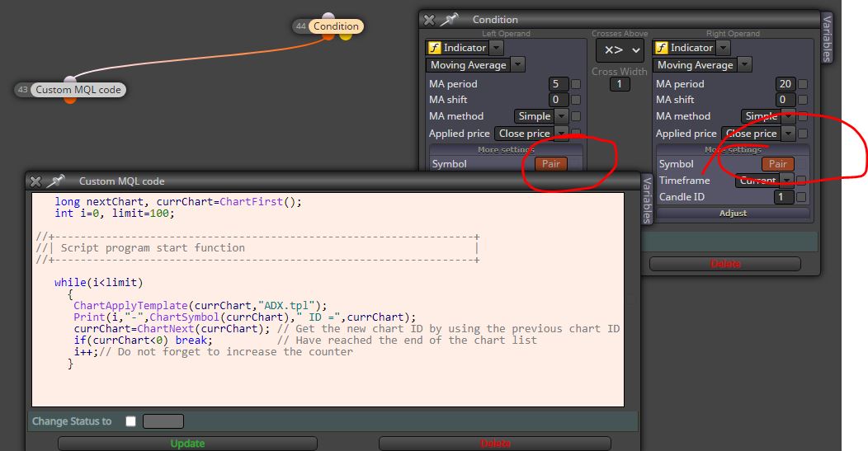This screenshot has height=451, width=868.
Task: Collapse Left Operand More settings header
Action: [506, 150]
